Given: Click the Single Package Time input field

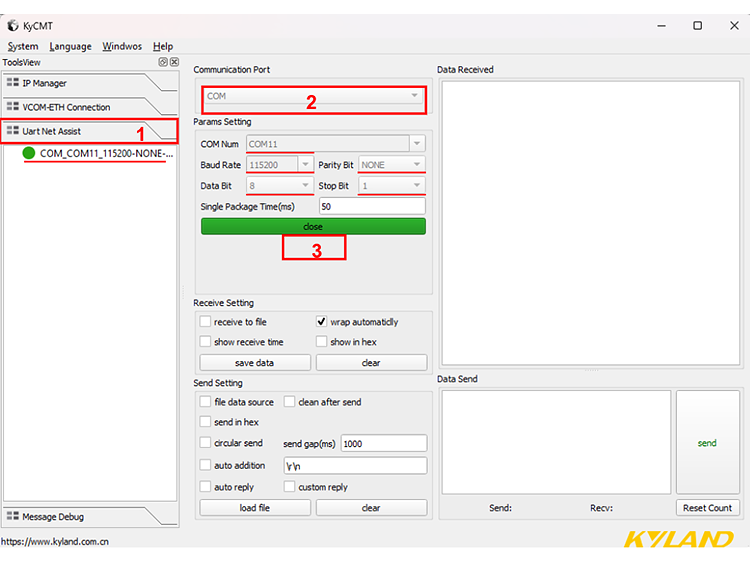Looking at the screenshot, I should pyautogui.click(x=372, y=206).
